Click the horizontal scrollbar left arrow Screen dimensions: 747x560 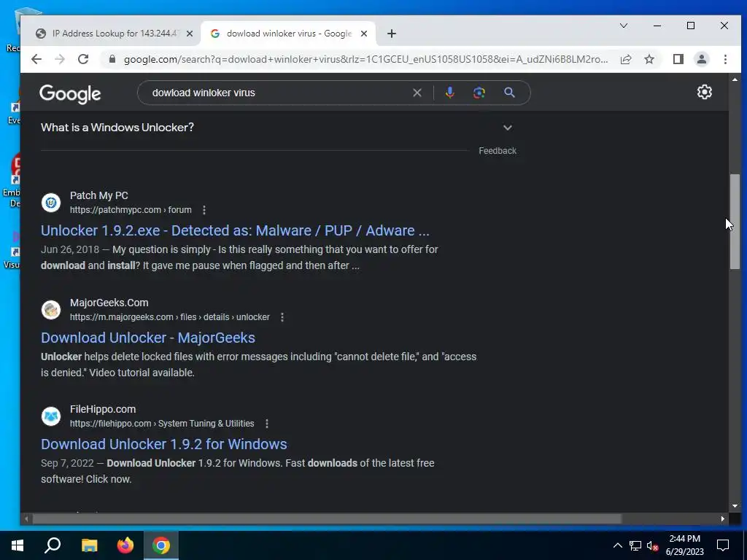click(x=26, y=518)
